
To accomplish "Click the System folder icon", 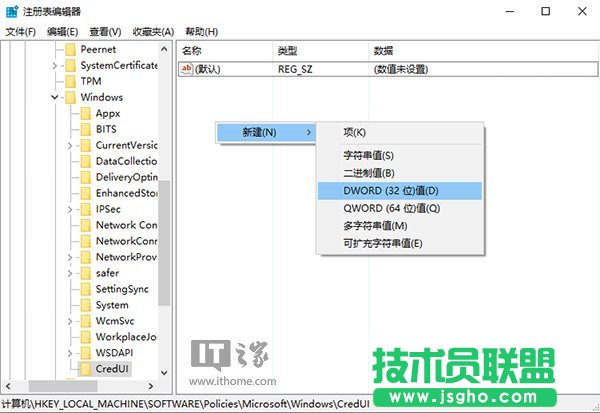I will click(x=86, y=305).
